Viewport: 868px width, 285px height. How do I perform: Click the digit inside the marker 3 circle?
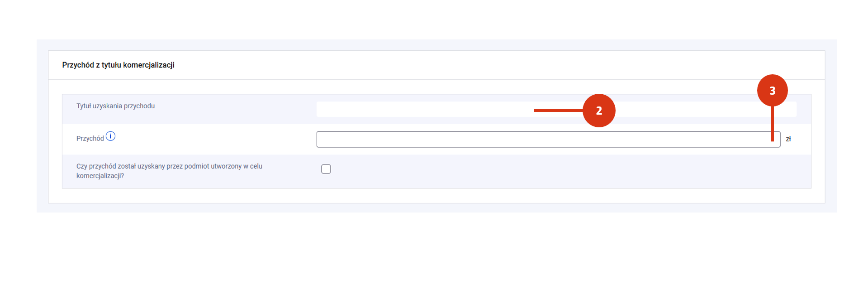tap(773, 91)
